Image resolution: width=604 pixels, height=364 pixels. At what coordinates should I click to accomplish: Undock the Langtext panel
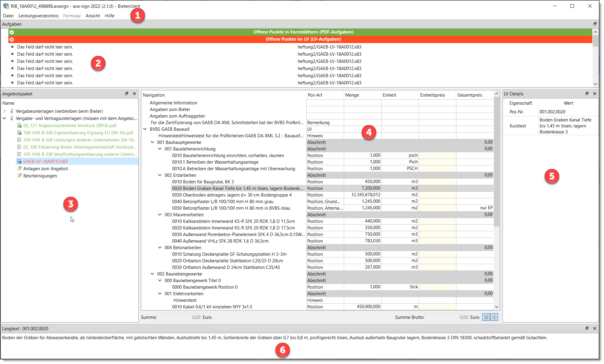coord(587,328)
